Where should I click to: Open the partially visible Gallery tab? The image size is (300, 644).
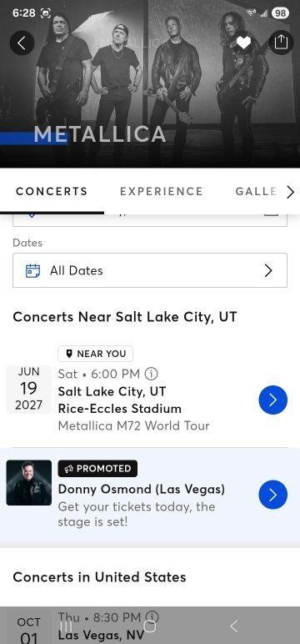pos(256,191)
